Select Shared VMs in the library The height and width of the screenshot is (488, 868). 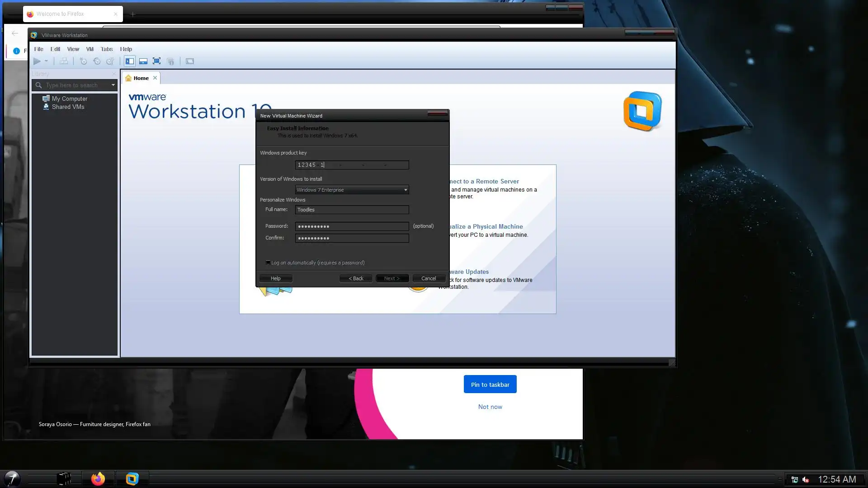(x=68, y=107)
